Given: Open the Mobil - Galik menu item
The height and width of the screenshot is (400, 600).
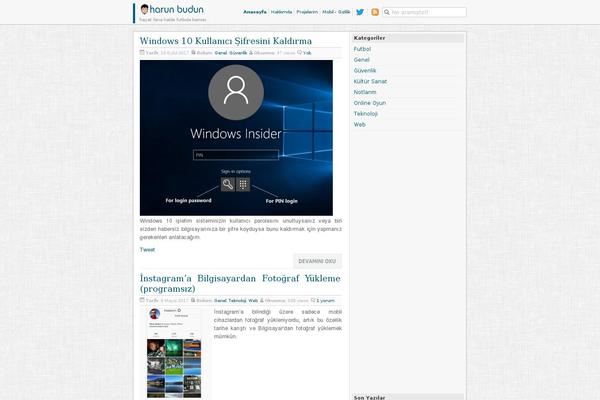Looking at the screenshot, I should click(336, 12).
